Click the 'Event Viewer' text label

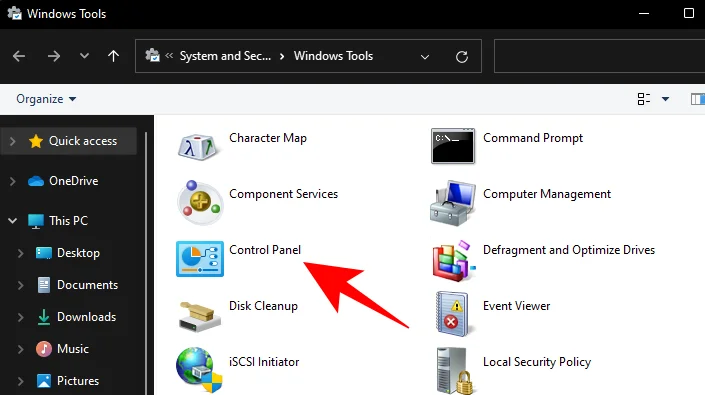pyautogui.click(x=517, y=306)
